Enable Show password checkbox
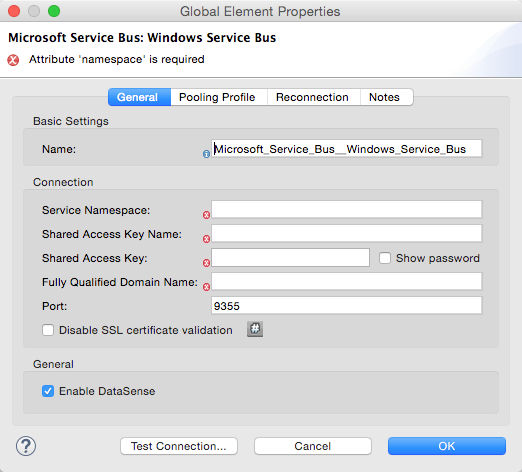The image size is (522, 472). (385, 258)
